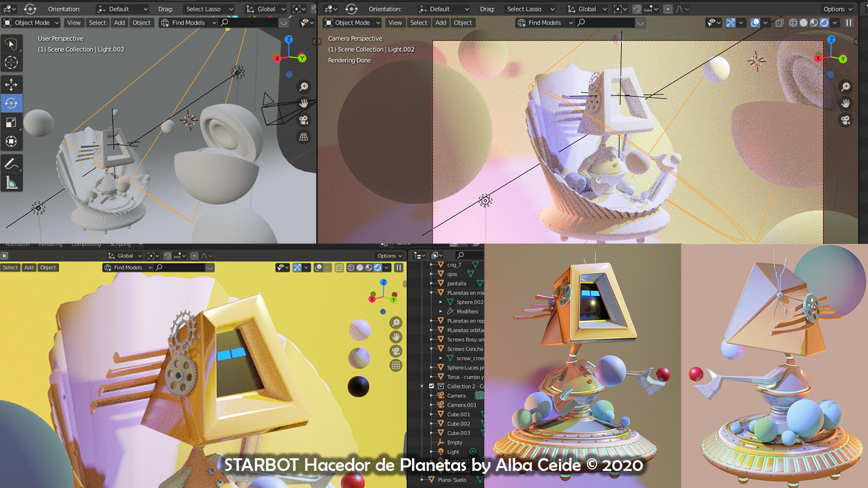Select the Annotate pencil tool

point(11,164)
